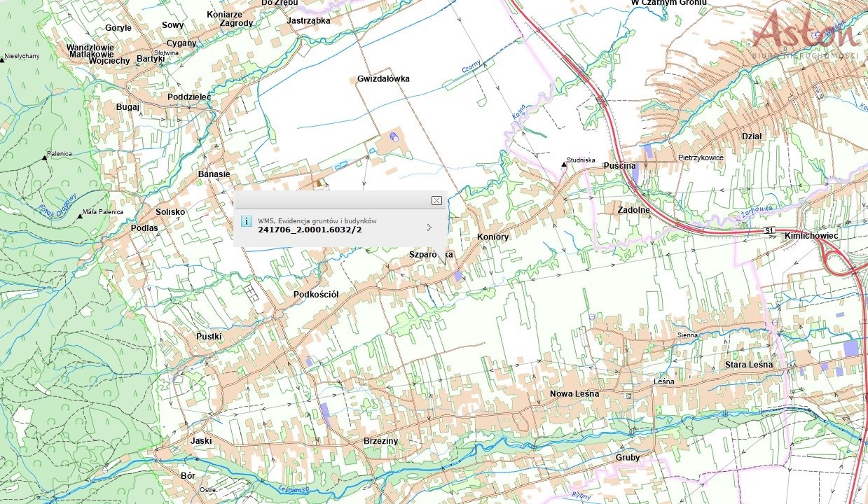Click the Podkościół place label
Viewport: 868px width, 504px height.
click(316, 295)
